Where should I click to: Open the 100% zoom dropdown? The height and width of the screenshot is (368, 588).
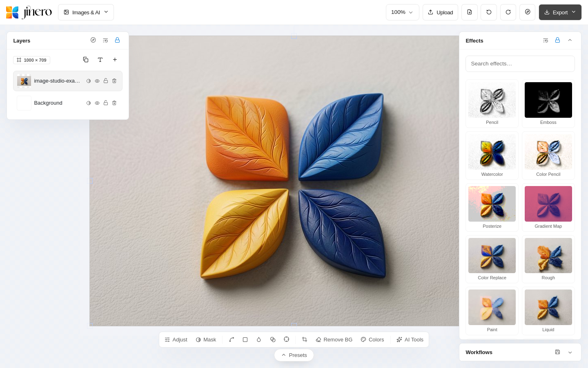point(403,12)
